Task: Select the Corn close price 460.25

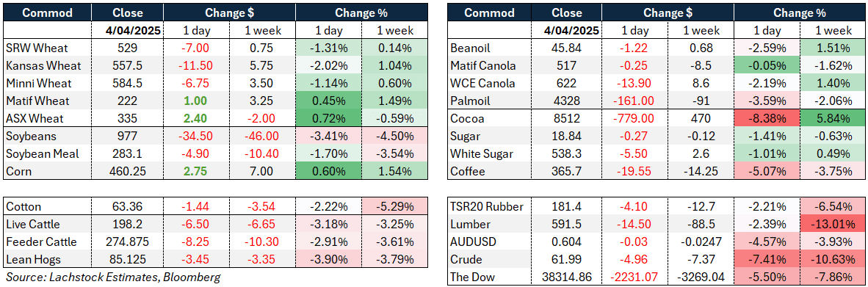Action: click(x=127, y=172)
